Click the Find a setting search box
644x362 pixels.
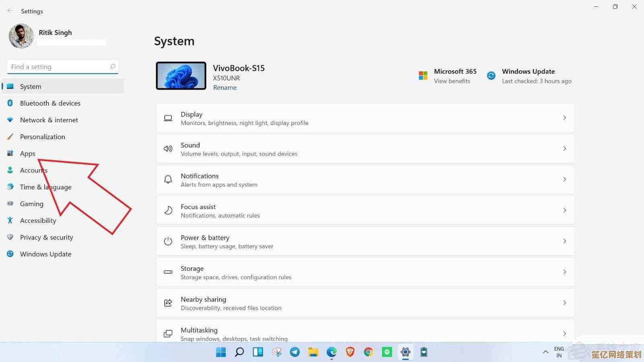tap(60, 67)
